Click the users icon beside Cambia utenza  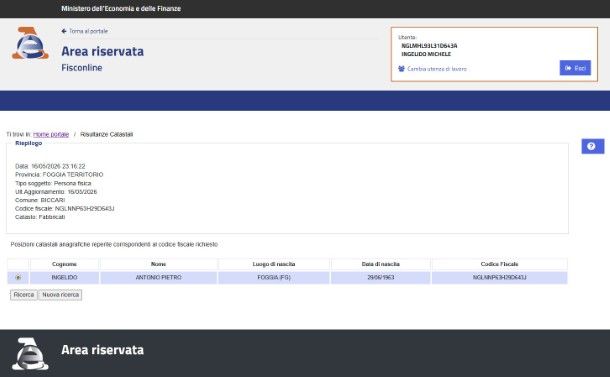pyautogui.click(x=401, y=68)
